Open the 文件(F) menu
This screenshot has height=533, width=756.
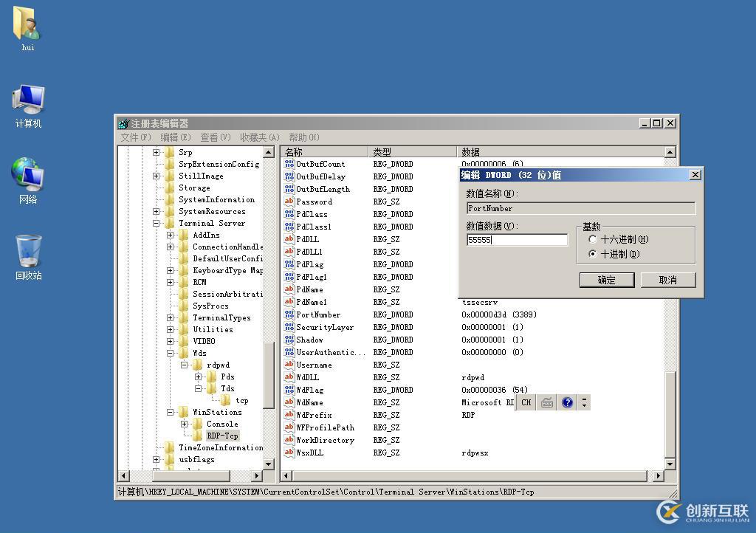click(x=136, y=137)
